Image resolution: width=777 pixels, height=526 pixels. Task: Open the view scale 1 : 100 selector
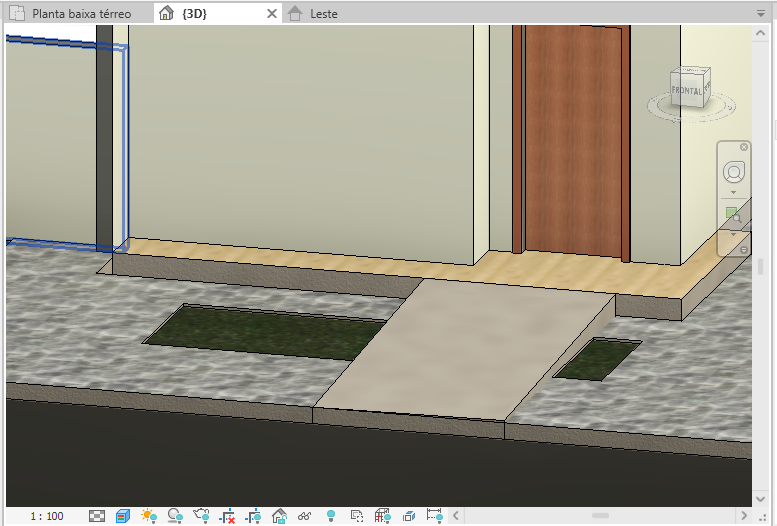click(x=47, y=517)
